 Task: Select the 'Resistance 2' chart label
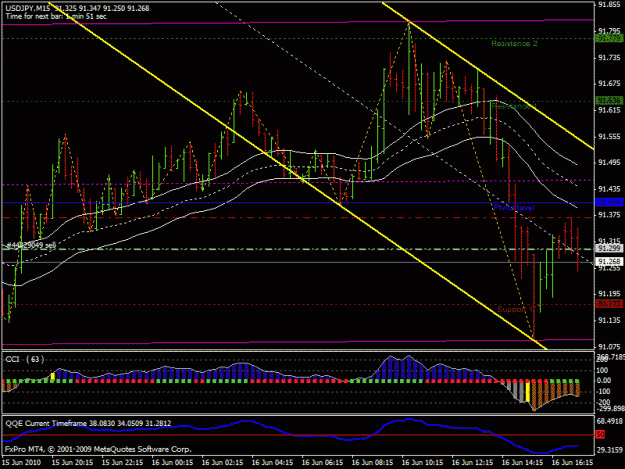click(514, 43)
